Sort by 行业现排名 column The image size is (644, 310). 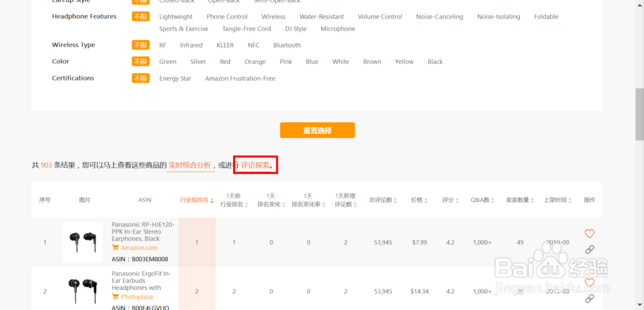coord(196,200)
